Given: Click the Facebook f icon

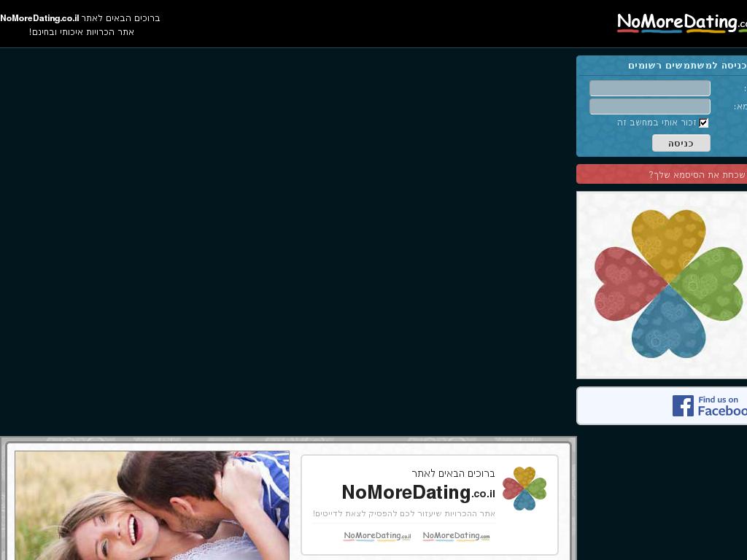Looking at the screenshot, I should (683, 405).
